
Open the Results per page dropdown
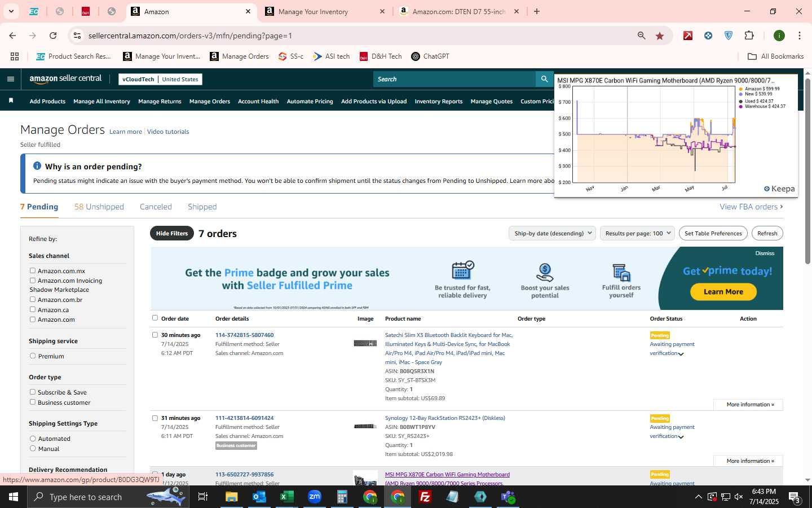[x=637, y=233]
